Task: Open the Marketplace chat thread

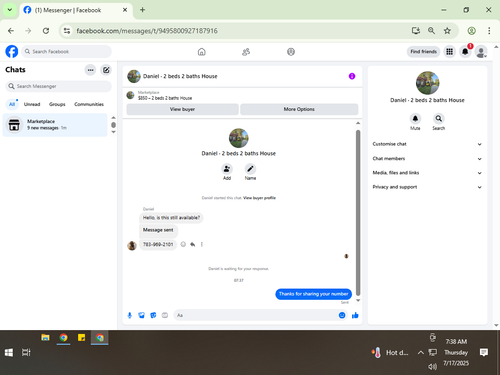Action: coord(55,125)
